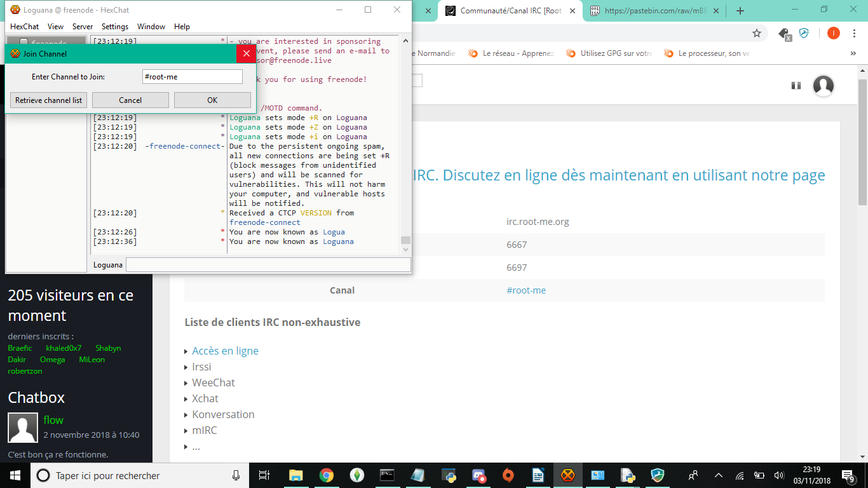Open the LibreOffice Writer taskbar icon
This screenshot has width=868, height=488.
[538, 475]
